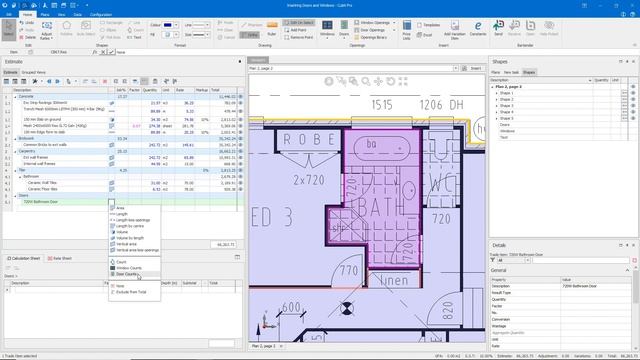This screenshot has height=360, width=640.
Task: Choose Window Counts from popup menu
Action: 129,268
